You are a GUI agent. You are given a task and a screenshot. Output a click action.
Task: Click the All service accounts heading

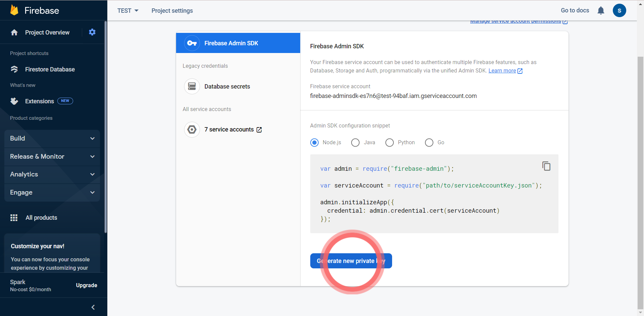[x=207, y=109]
